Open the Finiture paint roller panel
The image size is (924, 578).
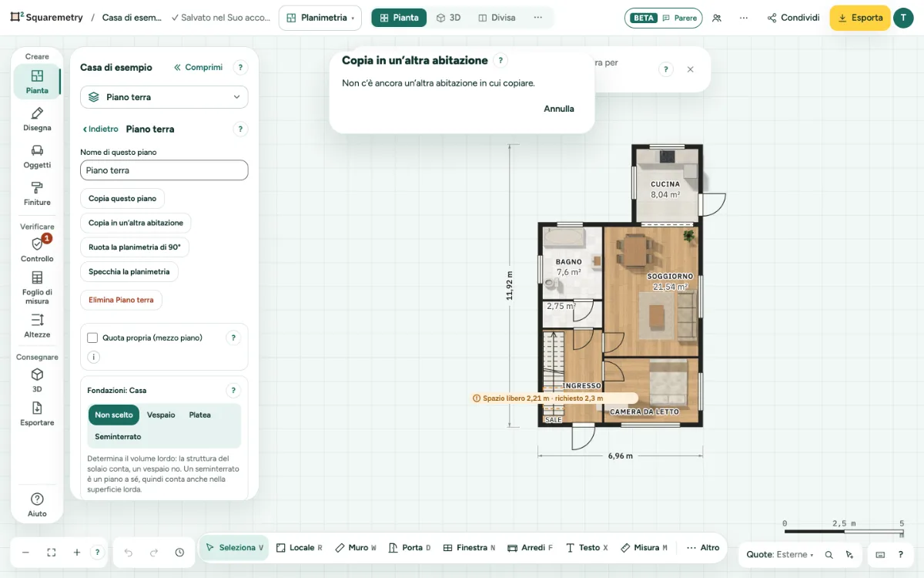tap(37, 194)
